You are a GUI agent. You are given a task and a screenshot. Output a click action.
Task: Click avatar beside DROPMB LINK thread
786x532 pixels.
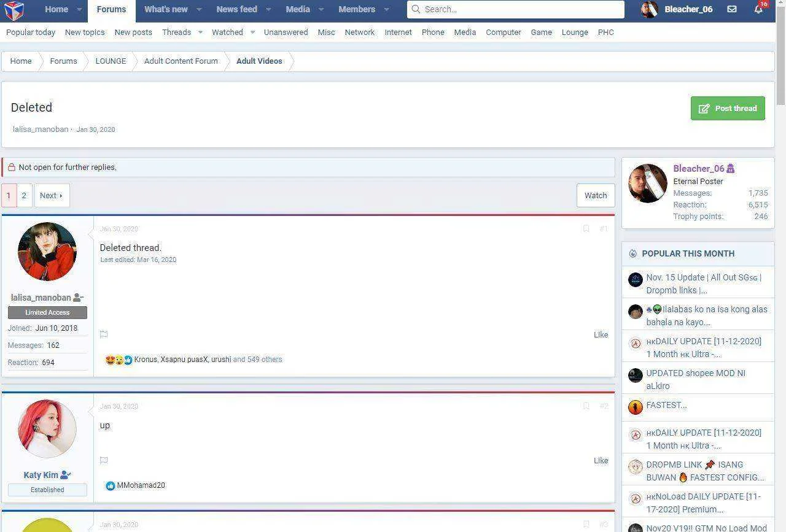pos(636,467)
